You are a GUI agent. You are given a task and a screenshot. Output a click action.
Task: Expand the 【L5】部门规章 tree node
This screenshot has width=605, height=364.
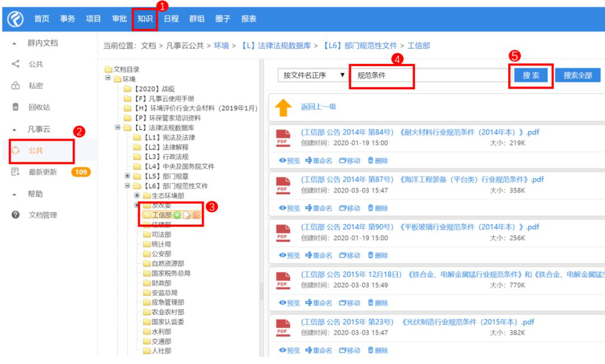point(128,176)
